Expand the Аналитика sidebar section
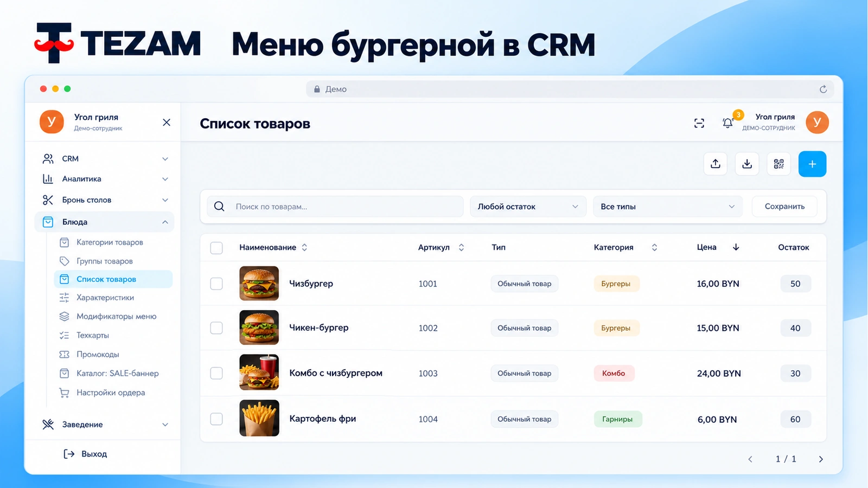The height and width of the screenshot is (488, 868). coord(104,179)
